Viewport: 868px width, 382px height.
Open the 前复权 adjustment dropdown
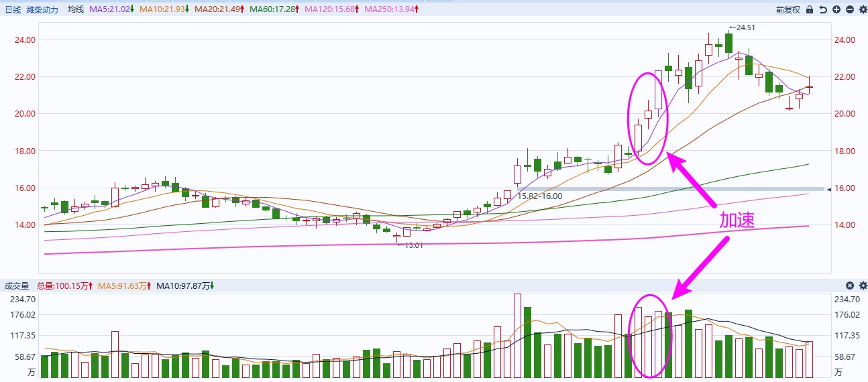pos(788,9)
